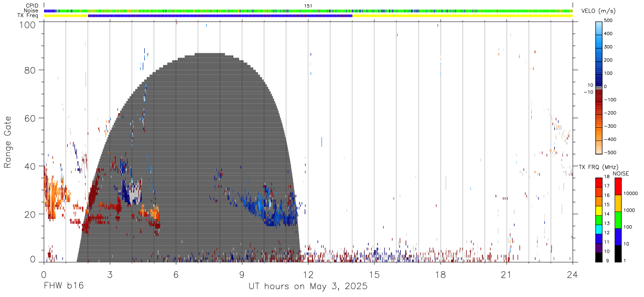This screenshot has width=644, height=297.
Task: Click the x-axis UT hour tick '18'
Action: pyautogui.click(x=441, y=274)
